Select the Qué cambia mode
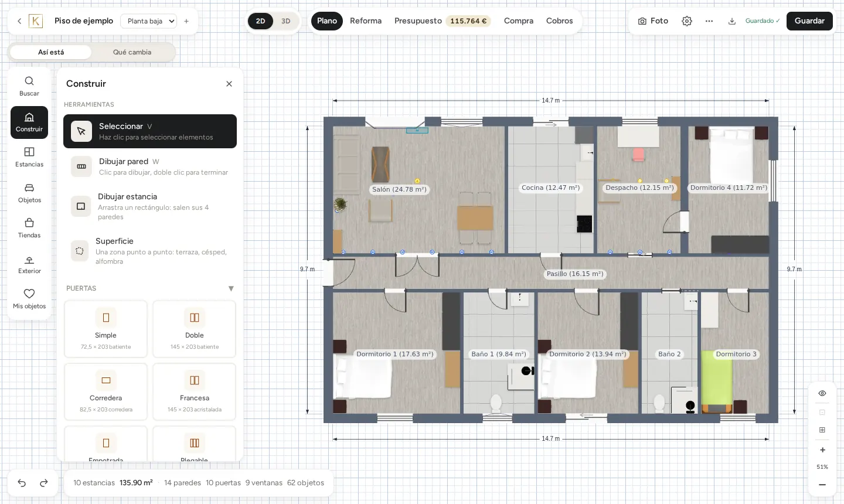Viewport: 844px width, 504px height. [132, 52]
